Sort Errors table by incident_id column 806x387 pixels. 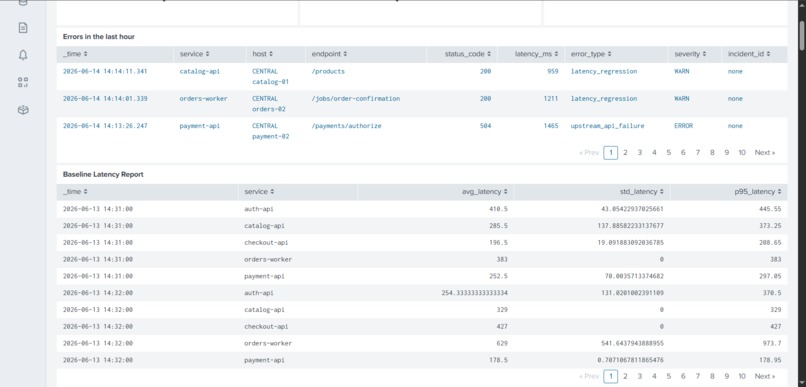pyautogui.click(x=749, y=54)
